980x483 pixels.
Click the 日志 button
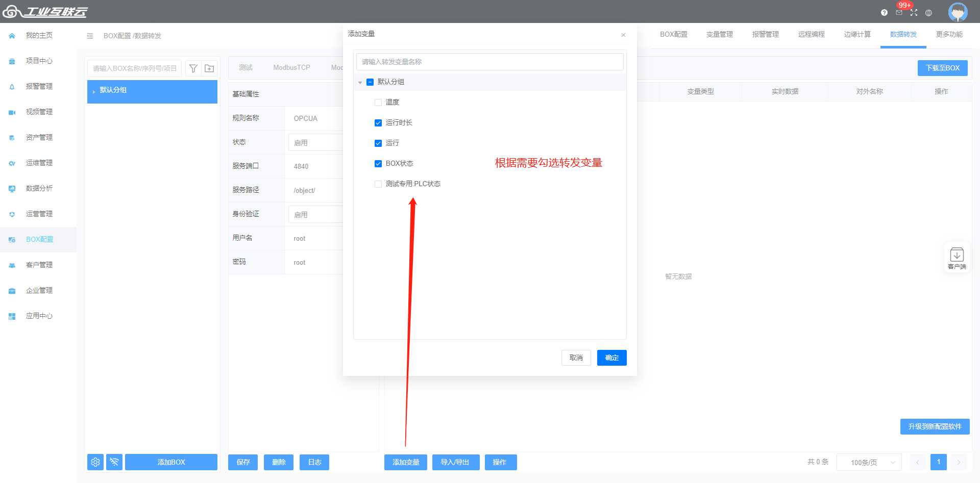coord(314,462)
